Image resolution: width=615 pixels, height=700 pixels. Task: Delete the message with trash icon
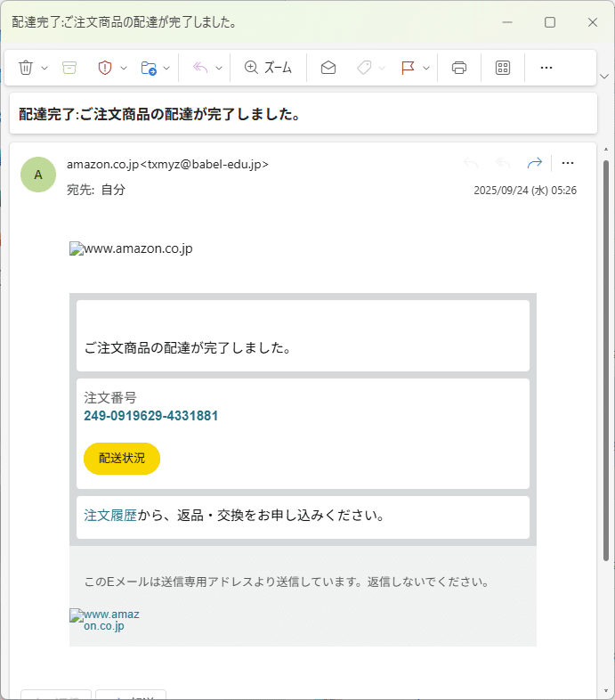point(26,68)
